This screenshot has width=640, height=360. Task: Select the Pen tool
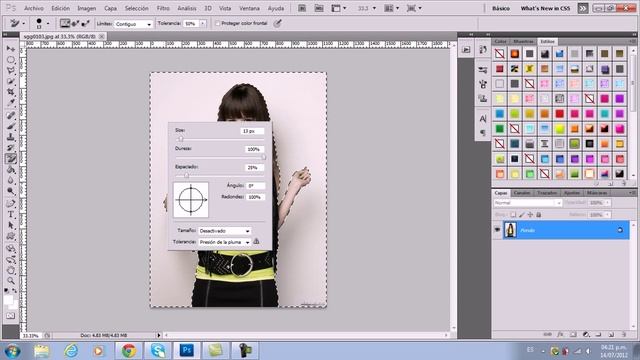click(x=11, y=204)
